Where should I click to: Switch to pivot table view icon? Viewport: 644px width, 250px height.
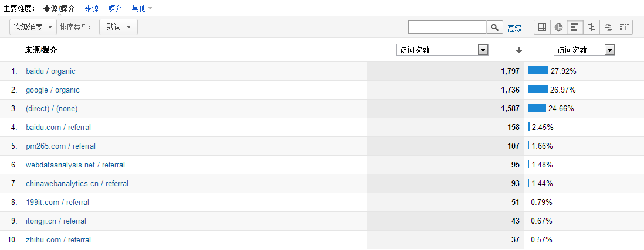[624, 28]
